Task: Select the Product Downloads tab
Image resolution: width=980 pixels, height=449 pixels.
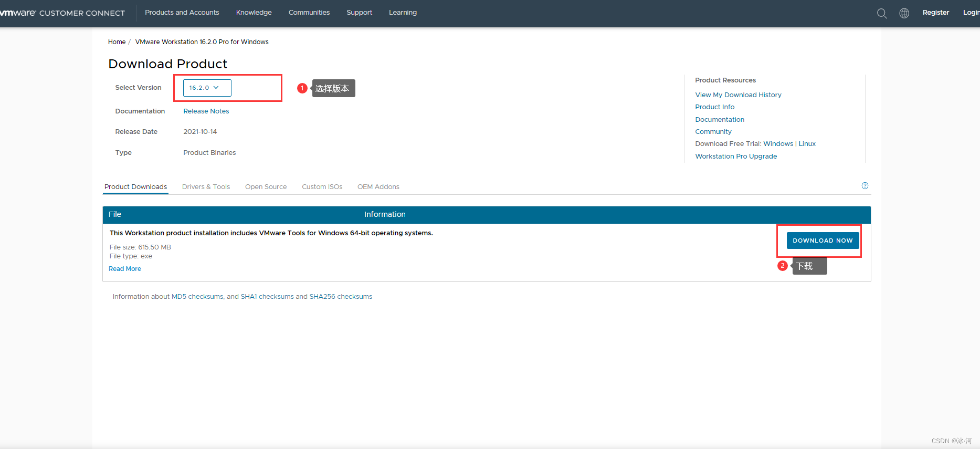Action: pos(135,187)
